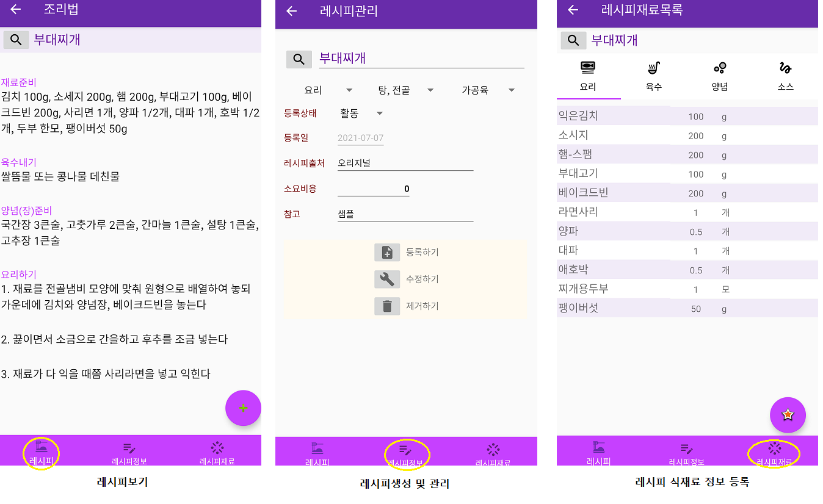This screenshot has width=823, height=504.
Task: Go back from the 조리법 screen
Action: pyautogui.click(x=15, y=10)
